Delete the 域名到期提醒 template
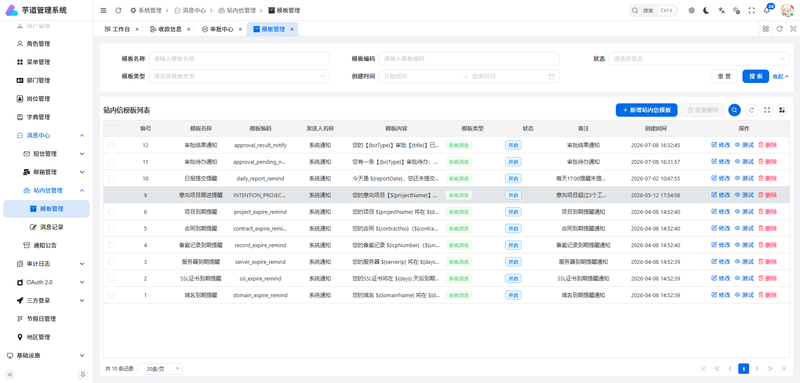 pyautogui.click(x=767, y=295)
